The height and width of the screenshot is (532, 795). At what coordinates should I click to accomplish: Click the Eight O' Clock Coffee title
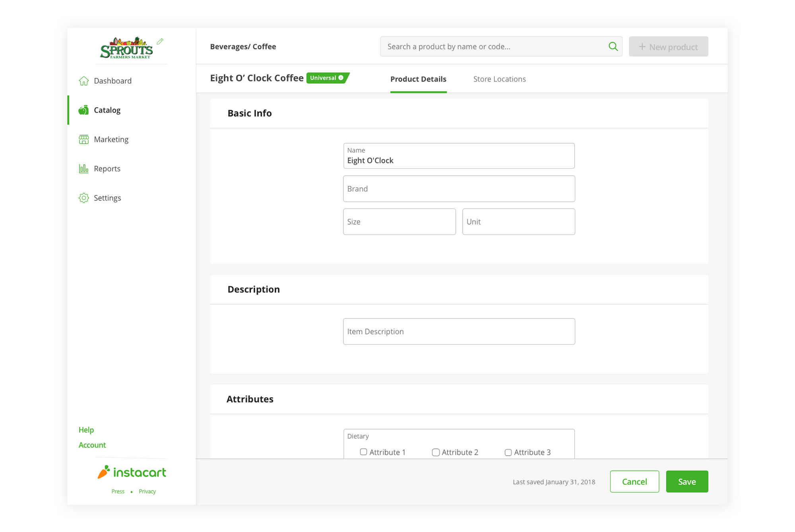tap(257, 78)
